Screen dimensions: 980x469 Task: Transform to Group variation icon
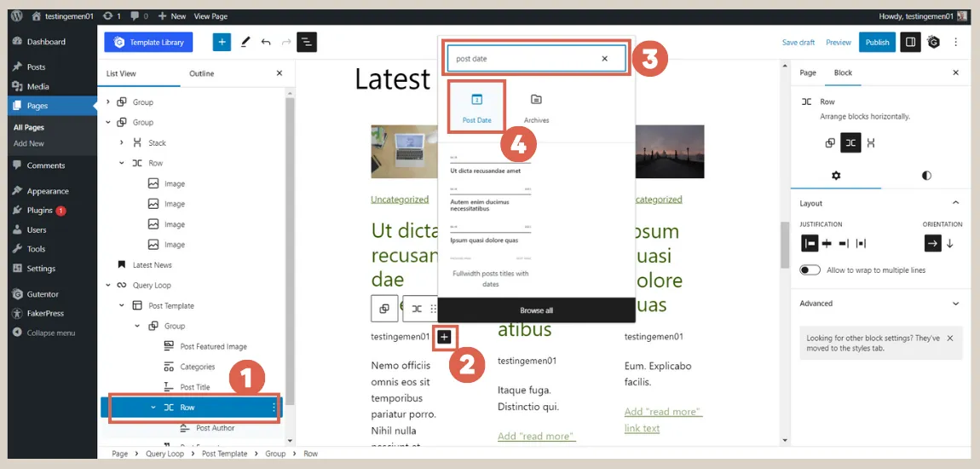829,142
